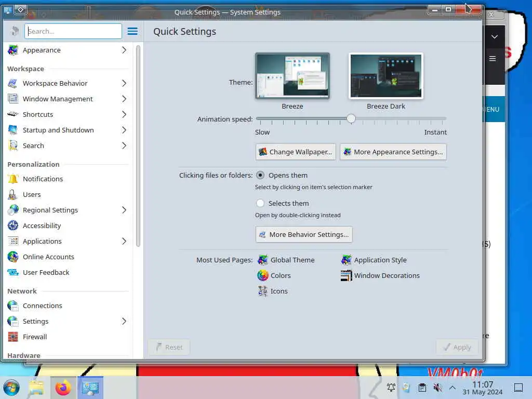
Task: Click the Notifications bell icon
Action: click(x=13, y=179)
